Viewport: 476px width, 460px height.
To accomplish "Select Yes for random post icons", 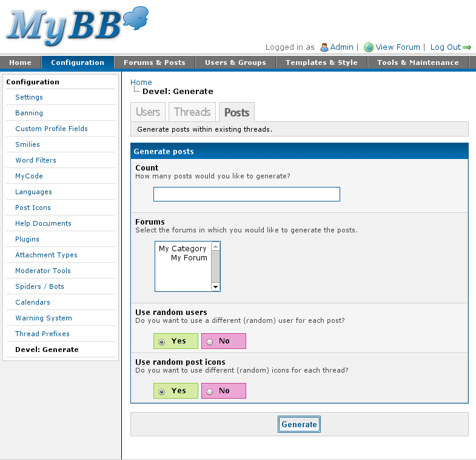I will (x=162, y=391).
